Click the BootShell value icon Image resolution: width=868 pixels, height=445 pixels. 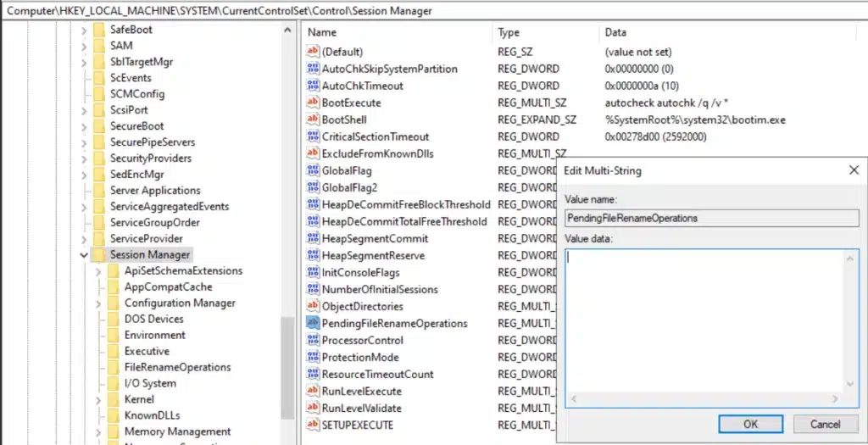[x=312, y=120]
